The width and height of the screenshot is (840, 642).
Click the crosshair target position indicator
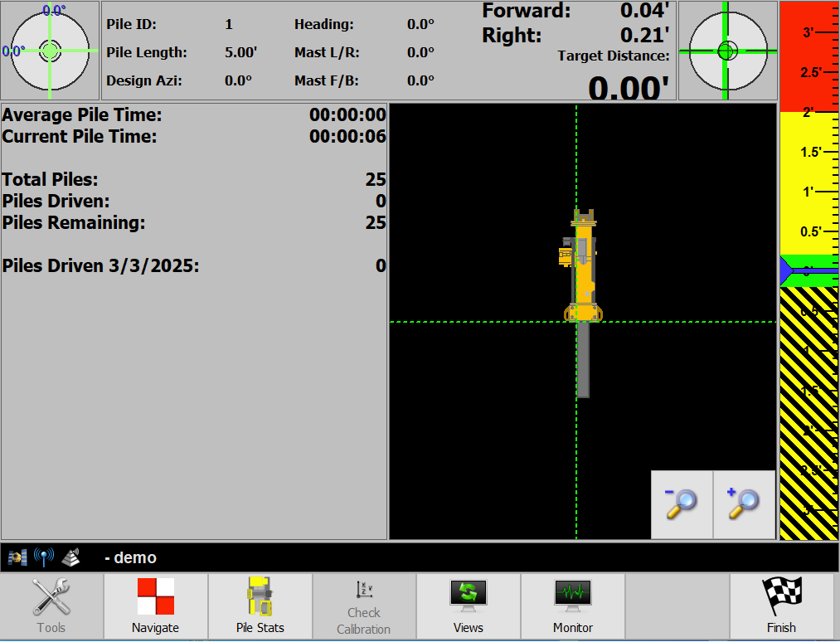click(x=727, y=51)
